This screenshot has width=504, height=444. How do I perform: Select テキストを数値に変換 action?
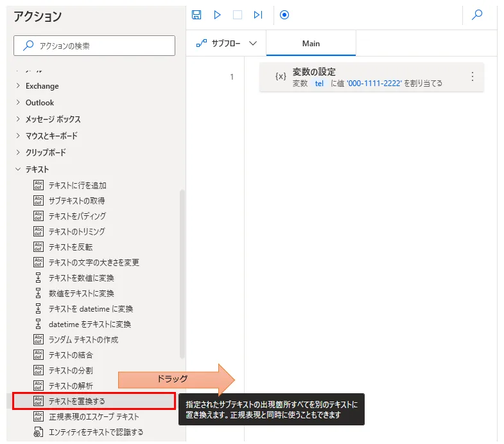click(82, 278)
